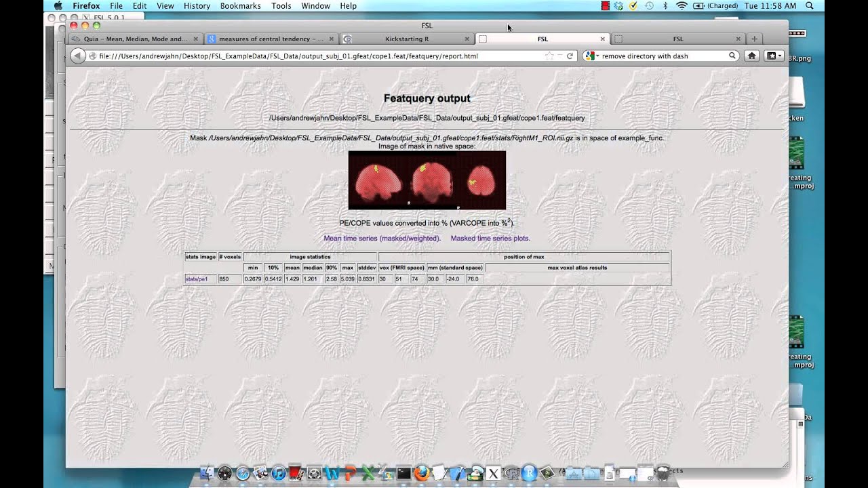
Task: Open Finder from the dock
Action: tap(207, 473)
